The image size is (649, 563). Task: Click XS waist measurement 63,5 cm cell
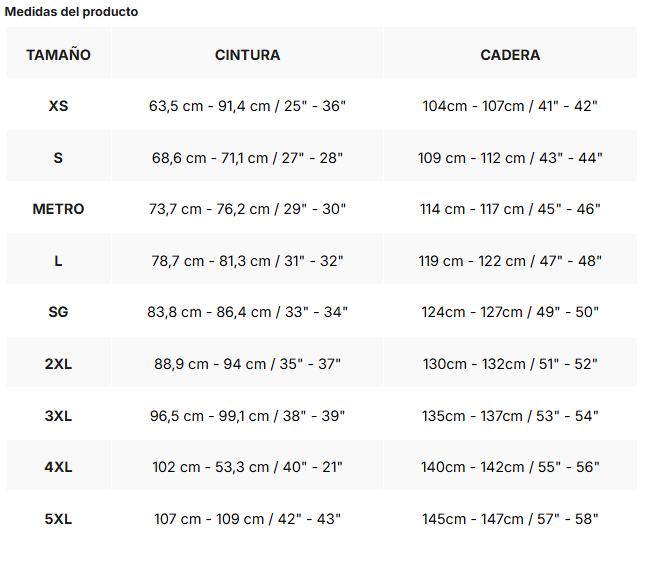248,106
